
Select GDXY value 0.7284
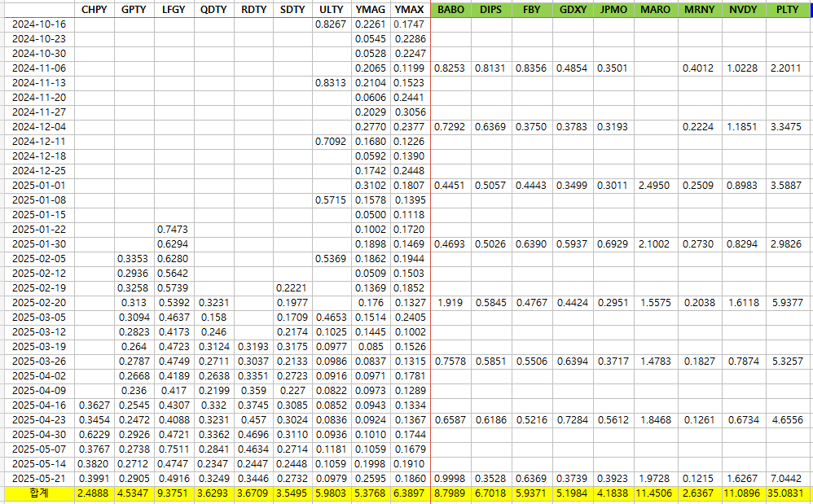pos(573,420)
